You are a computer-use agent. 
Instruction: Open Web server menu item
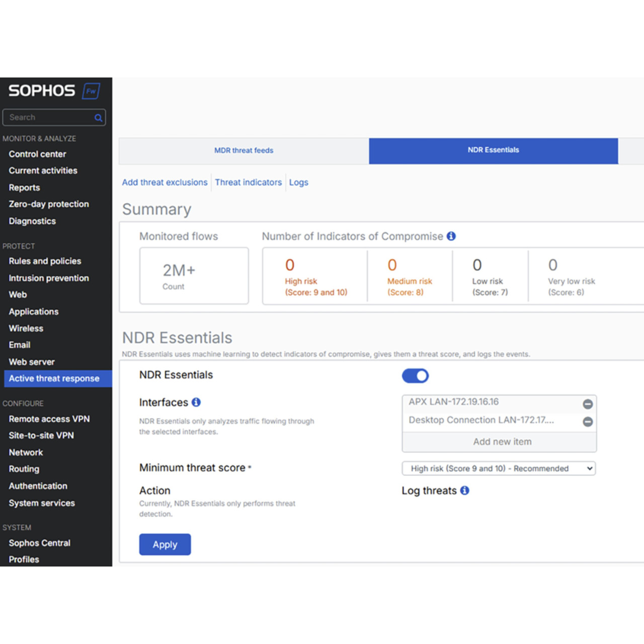(x=32, y=362)
